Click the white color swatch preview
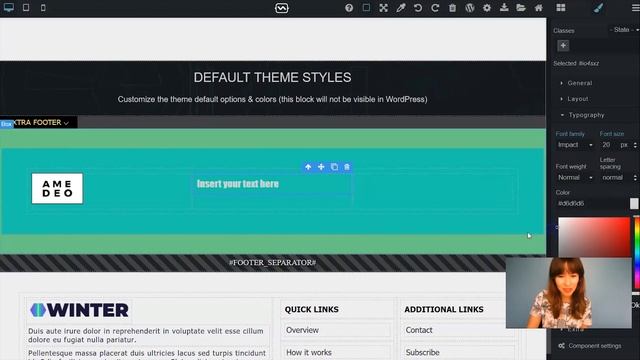Image resolution: width=640 pixels, height=360 pixels. click(634, 203)
